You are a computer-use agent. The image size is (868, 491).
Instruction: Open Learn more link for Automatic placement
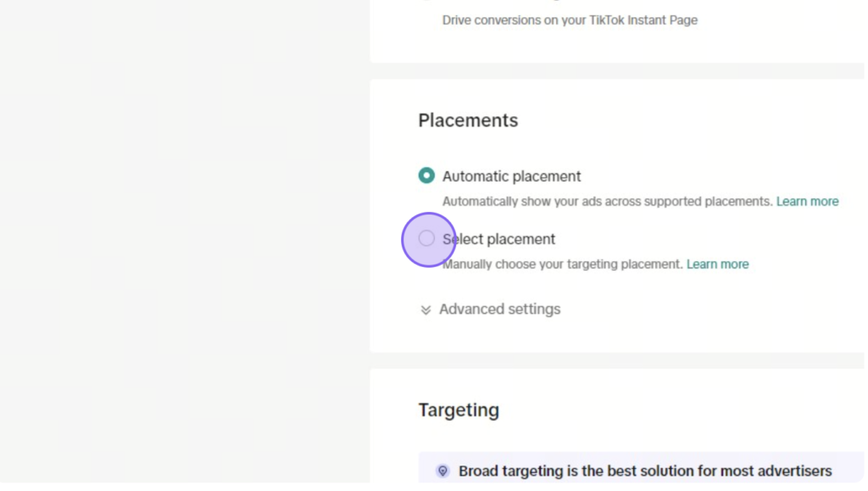pyautogui.click(x=807, y=202)
